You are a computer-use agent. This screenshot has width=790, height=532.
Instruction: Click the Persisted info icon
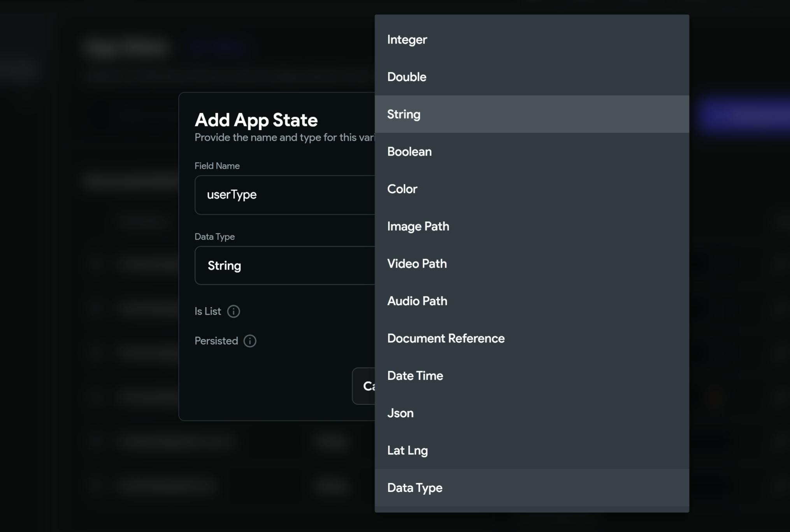(x=250, y=341)
